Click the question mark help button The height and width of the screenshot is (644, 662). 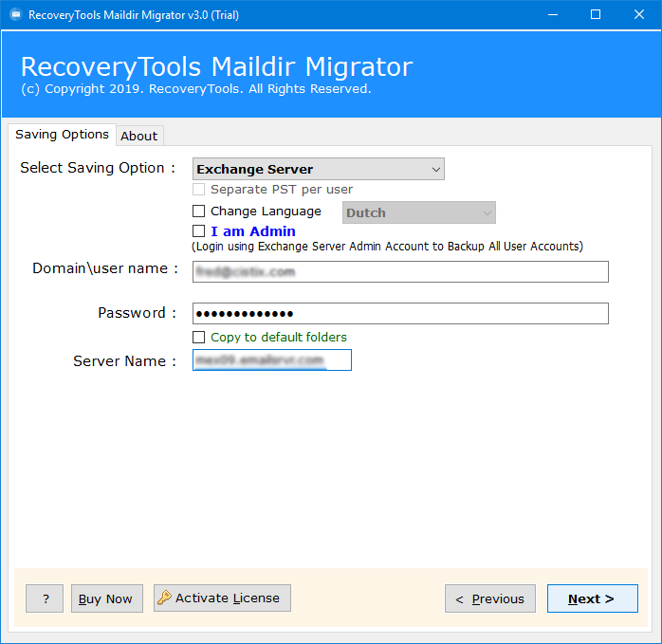coord(45,598)
